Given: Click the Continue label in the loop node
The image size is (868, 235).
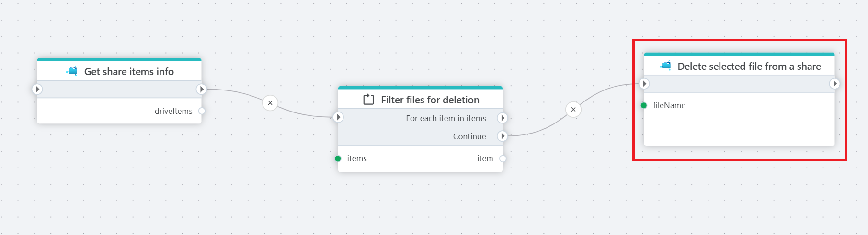Looking at the screenshot, I should click(x=469, y=136).
